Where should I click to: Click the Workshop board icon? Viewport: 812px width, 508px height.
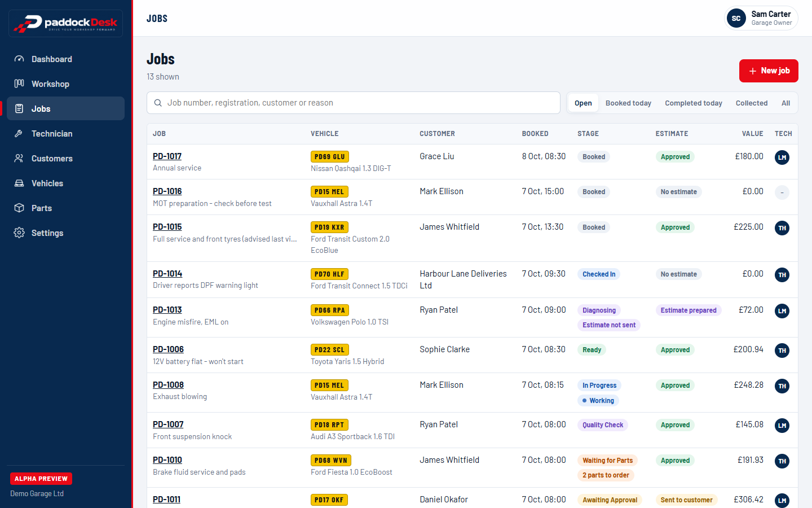tap(19, 84)
